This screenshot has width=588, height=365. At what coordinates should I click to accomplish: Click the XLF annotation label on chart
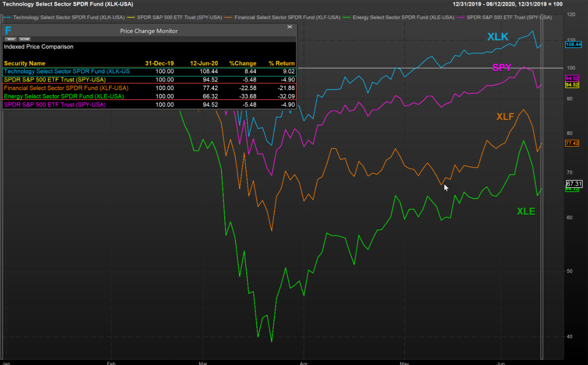tap(505, 117)
